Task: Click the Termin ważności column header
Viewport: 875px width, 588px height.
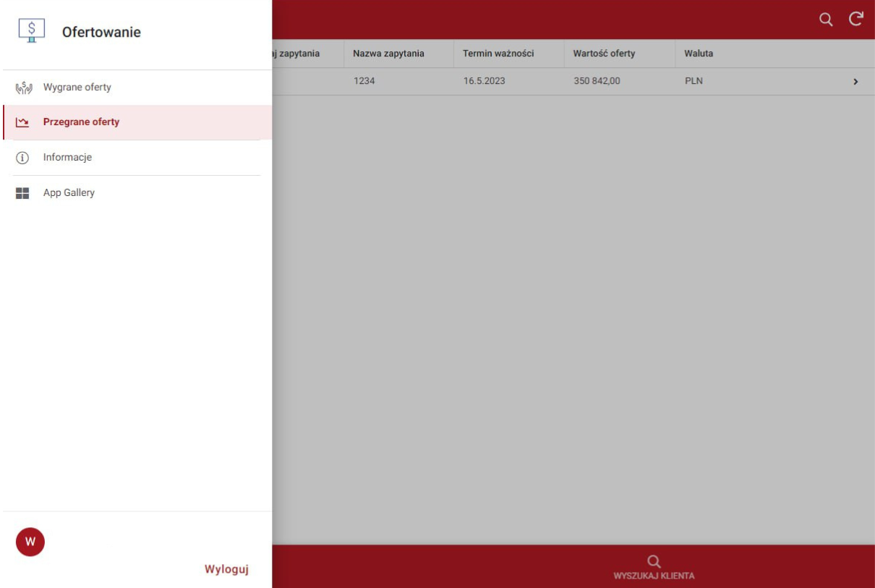Action: (x=498, y=54)
